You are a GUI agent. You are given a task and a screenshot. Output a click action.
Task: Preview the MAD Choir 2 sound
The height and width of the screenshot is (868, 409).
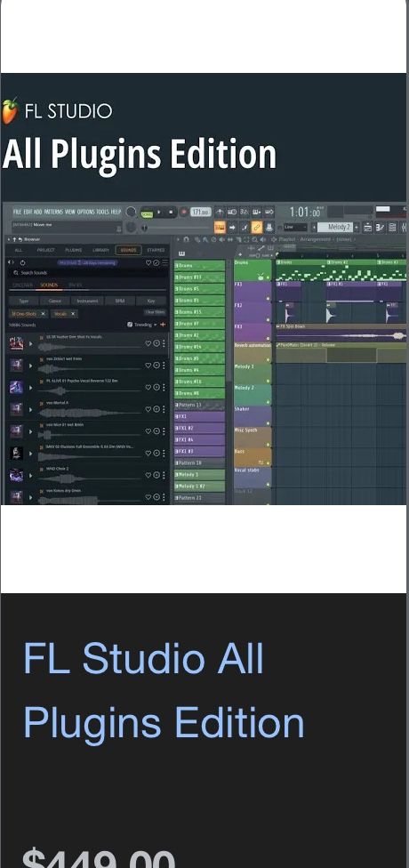pyautogui.click(x=30, y=476)
